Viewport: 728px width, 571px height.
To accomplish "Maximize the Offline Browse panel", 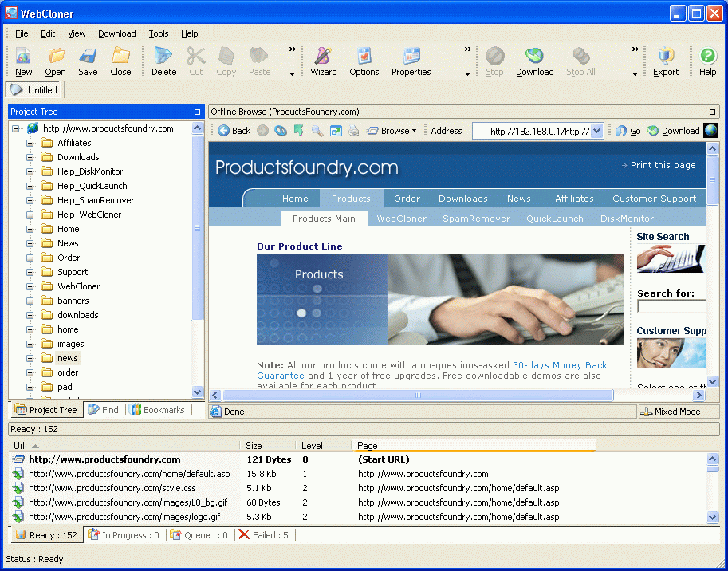I will tap(712, 112).
